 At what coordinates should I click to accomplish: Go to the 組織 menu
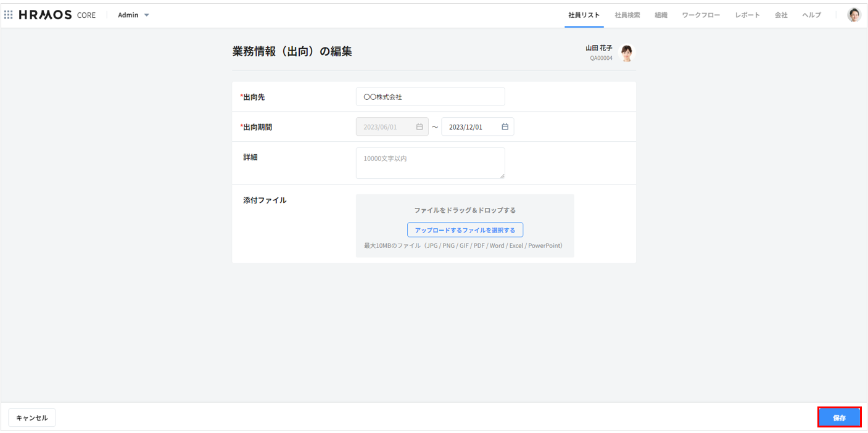tap(661, 15)
